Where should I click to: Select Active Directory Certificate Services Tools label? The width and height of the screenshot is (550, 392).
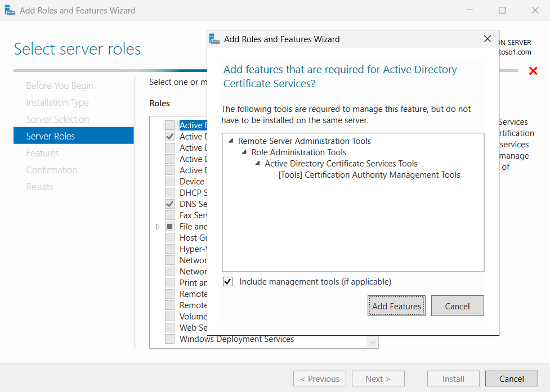tap(341, 164)
